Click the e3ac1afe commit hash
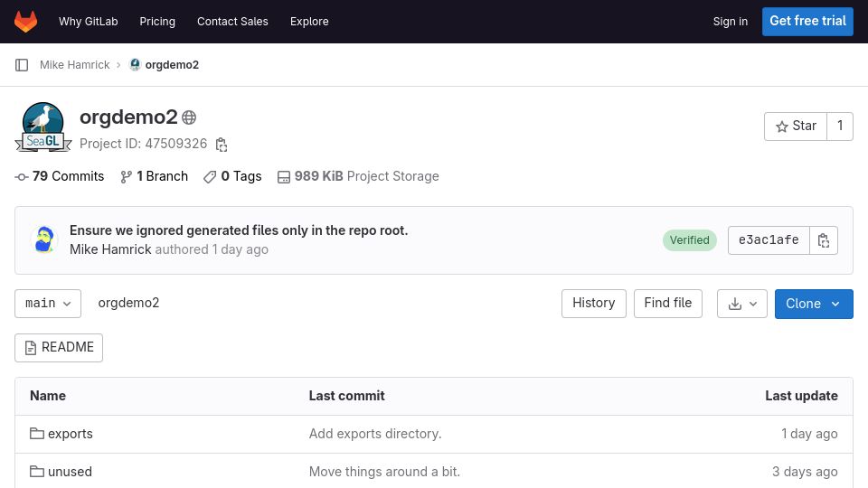Image resolution: width=868 pixels, height=488 pixels. 769,240
